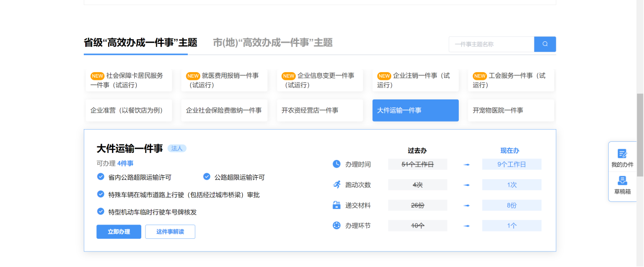644x267 pixels.
Task: Click arrow between 4次 and 1次
Action: (467, 185)
